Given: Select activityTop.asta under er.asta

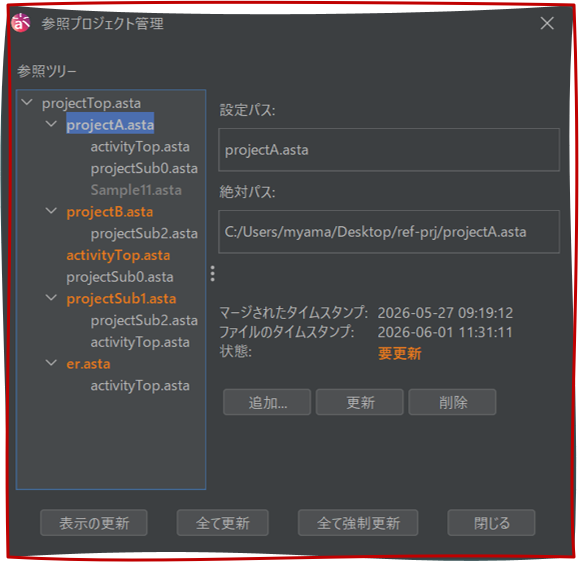Looking at the screenshot, I should point(140,386).
